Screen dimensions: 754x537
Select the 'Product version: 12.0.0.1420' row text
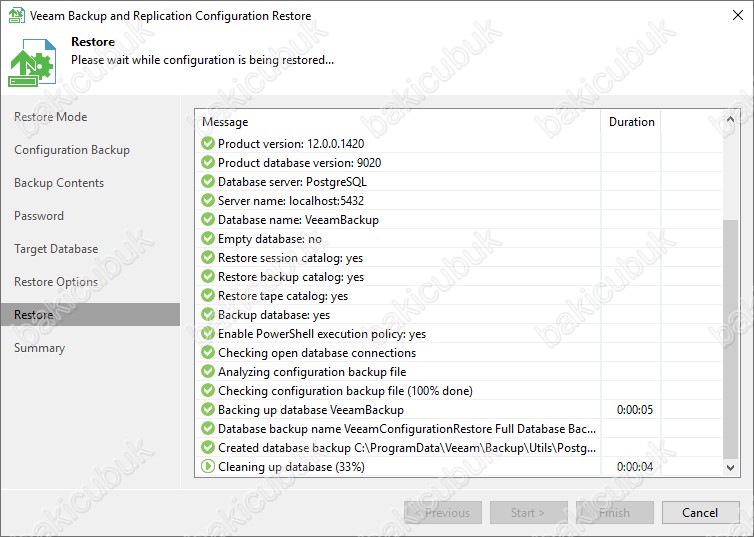pyautogui.click(x=291, y=144)
